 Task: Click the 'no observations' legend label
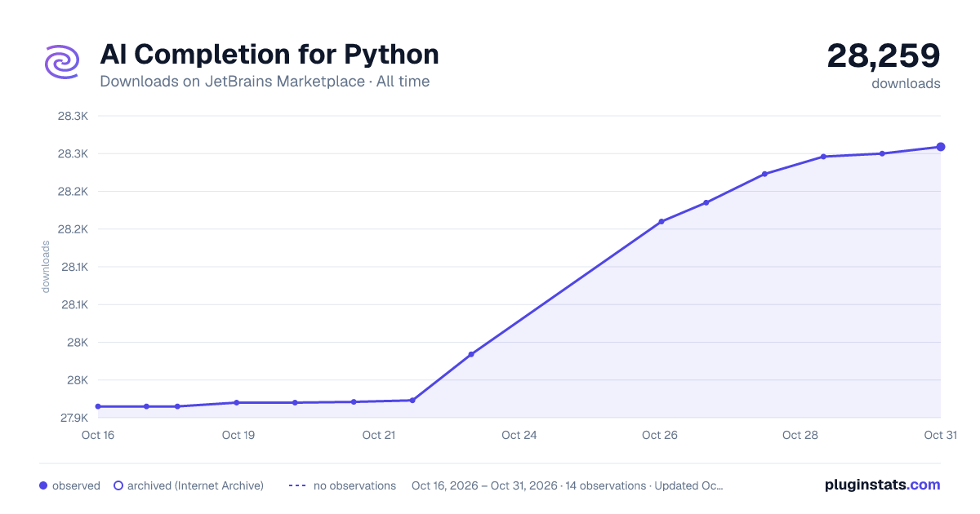[354, 485]
